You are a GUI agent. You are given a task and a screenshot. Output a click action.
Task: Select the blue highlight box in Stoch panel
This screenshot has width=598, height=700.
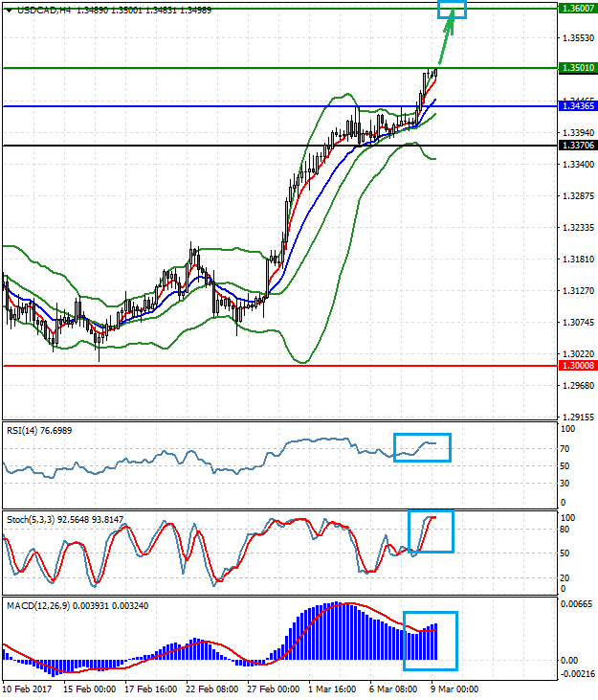tap(431, 531)
